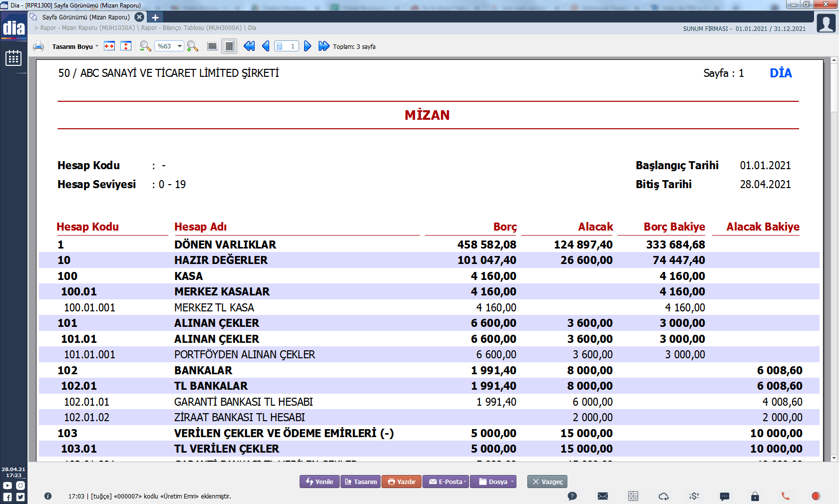Click Alacak Bakiye column header
The image size is (839, 504).
(763, 227)
